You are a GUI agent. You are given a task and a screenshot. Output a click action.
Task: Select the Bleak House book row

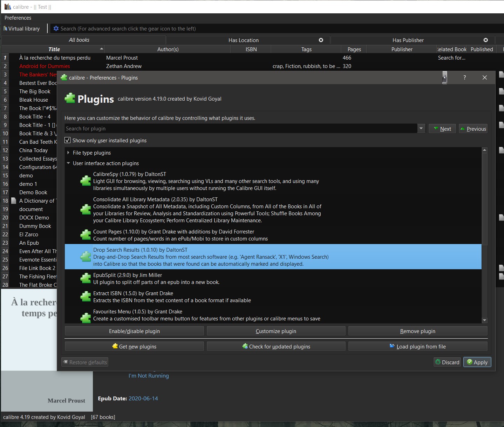click(x=33, y=100)
